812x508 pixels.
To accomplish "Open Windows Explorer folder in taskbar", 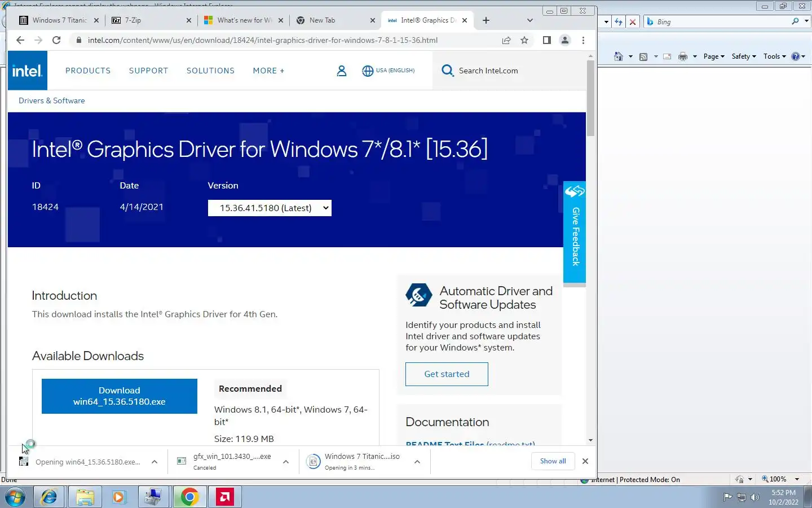I will [85, 497].
